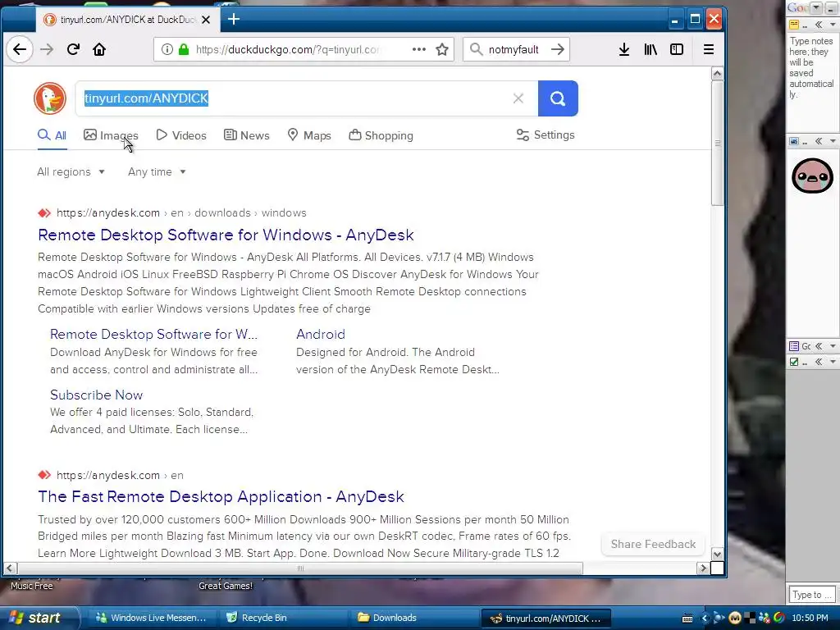Switch to the Shopping results tab

(381, 135)
